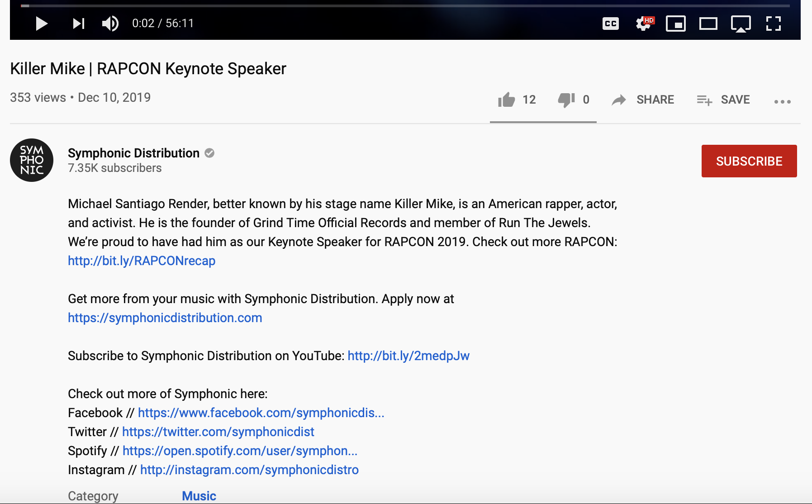Like the video with thumbs up
This screenshot has height=504, width=812.
tap(507, 100)
